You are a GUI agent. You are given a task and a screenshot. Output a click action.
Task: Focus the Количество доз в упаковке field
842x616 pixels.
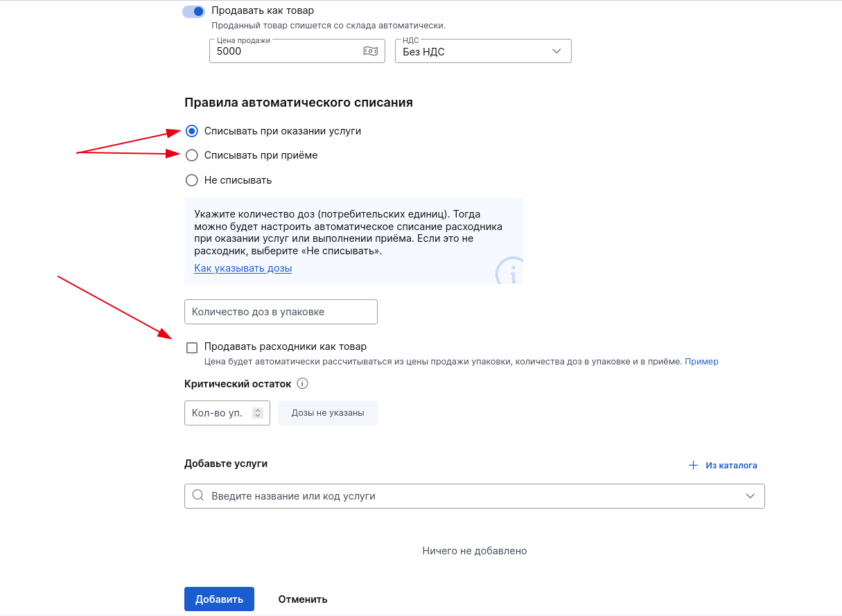point(281,312)
